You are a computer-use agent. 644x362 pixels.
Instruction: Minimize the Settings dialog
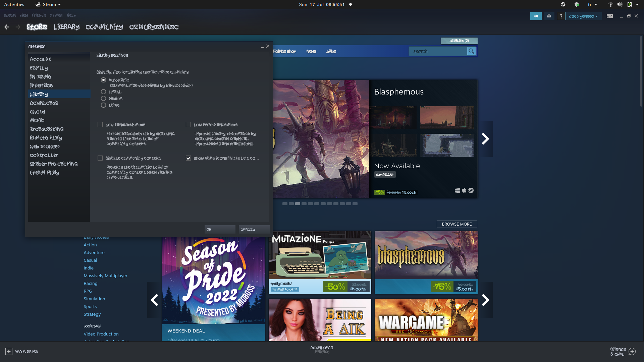[x=262, y=47]
